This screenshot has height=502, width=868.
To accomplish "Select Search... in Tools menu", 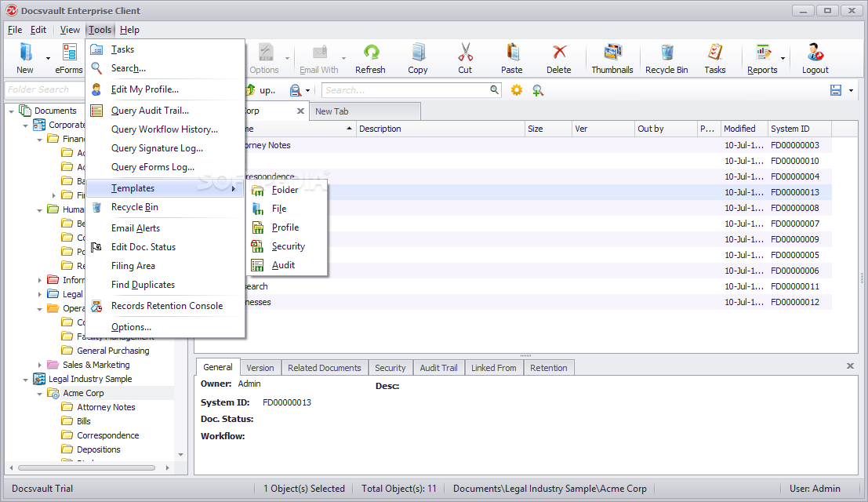I will pyautogui.click(x=165, y=68).
